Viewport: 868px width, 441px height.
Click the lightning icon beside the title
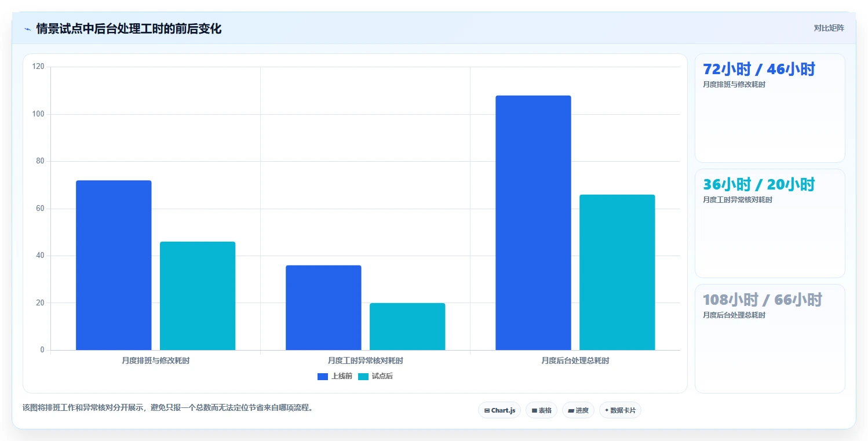click(27, 29)
